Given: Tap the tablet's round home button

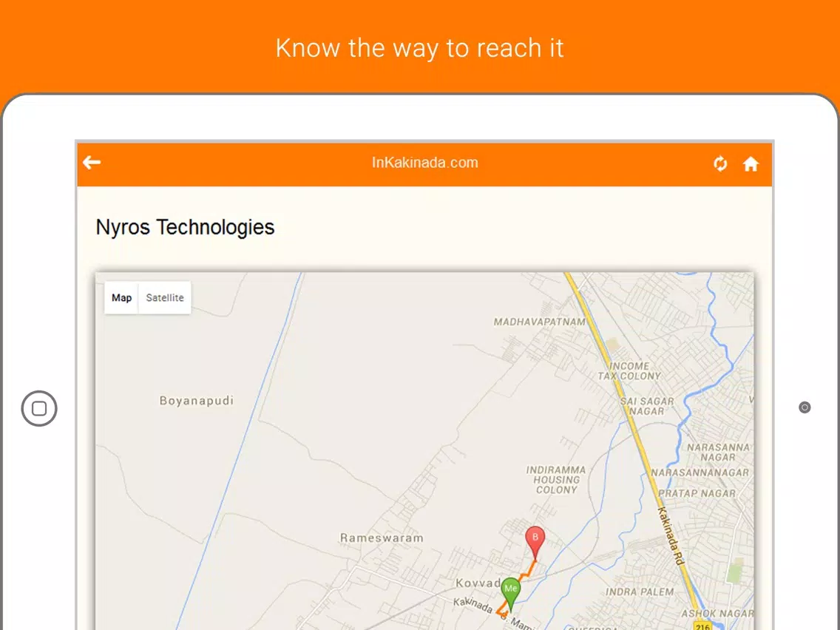Looking at the screenshot, I should point(39,408).
